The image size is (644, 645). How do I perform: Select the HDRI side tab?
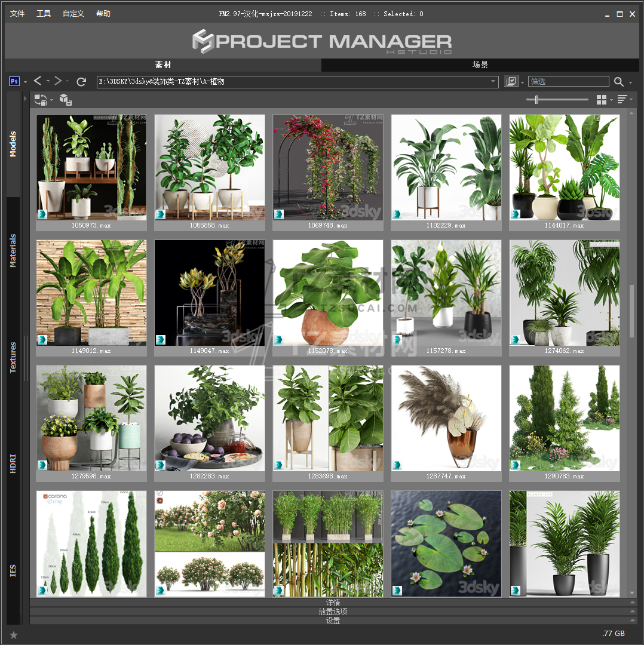(13, 463)
